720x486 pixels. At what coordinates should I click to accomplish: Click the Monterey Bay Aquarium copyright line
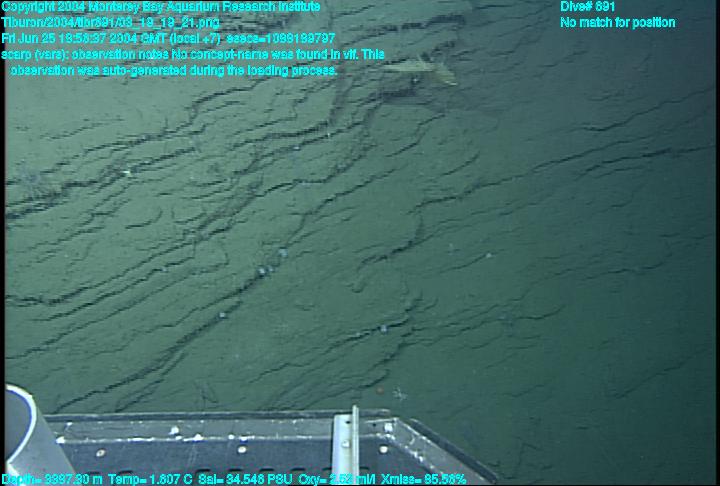click(161, 7)
